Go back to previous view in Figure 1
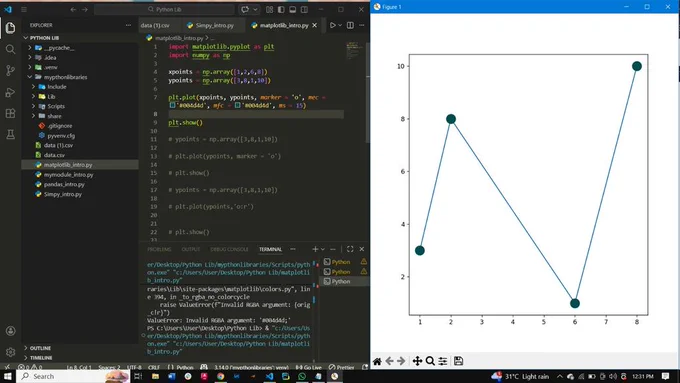 (389, 361)
